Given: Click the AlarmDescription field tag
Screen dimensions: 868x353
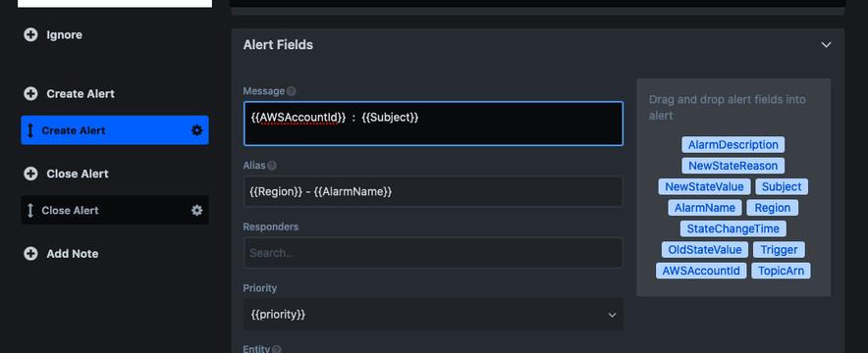Looking at the screenshot, I should pos(732,145).
